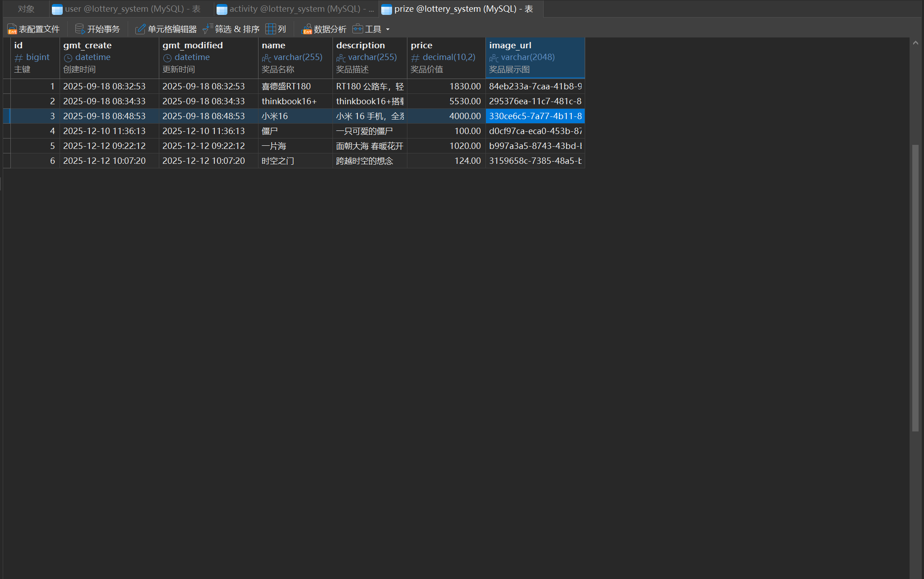Viewport: 924px width, 579px height.
Task: Click the vertical scrollbar thumb
Action: 915,288
